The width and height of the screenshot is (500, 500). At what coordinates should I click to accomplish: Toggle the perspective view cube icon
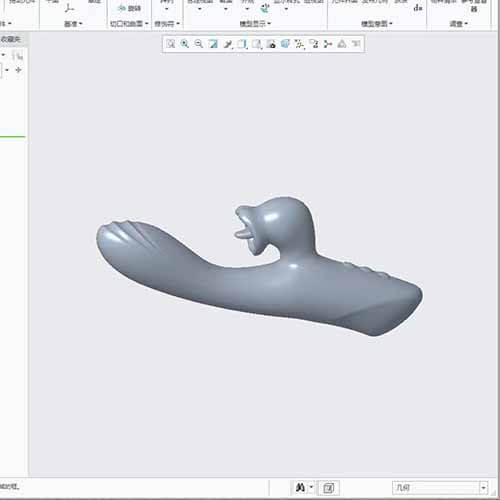click(x=285, y=44)
